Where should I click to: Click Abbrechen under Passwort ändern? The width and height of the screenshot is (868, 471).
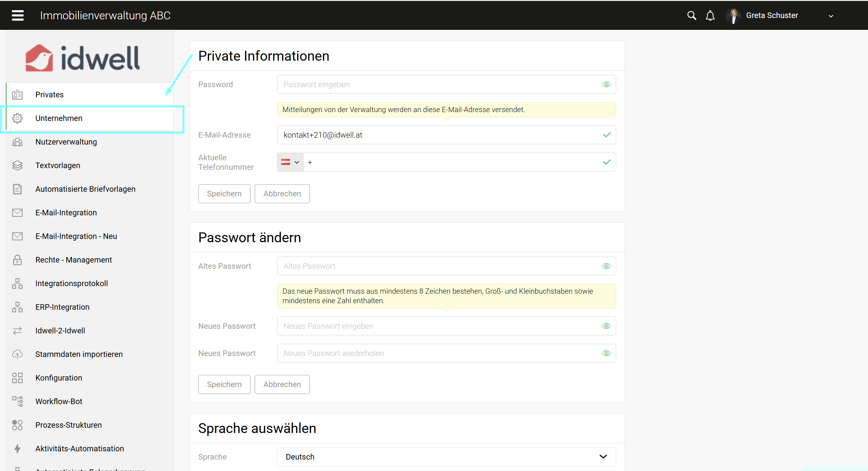click(282, 384)
